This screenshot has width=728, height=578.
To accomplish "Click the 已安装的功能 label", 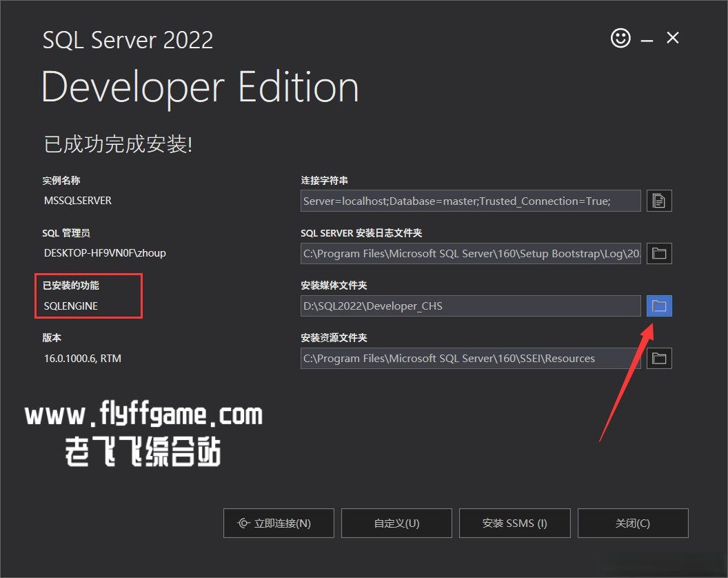I will [x=70, y=286].
